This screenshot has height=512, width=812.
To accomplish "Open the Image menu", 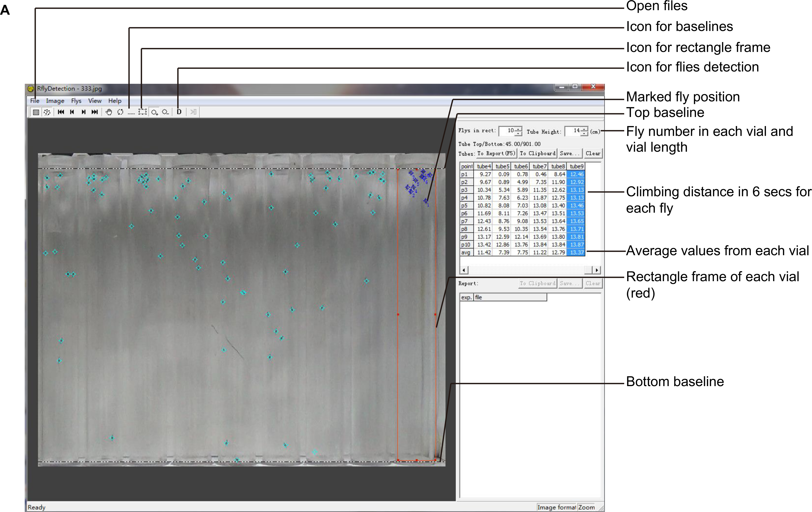I will (55, 101).
